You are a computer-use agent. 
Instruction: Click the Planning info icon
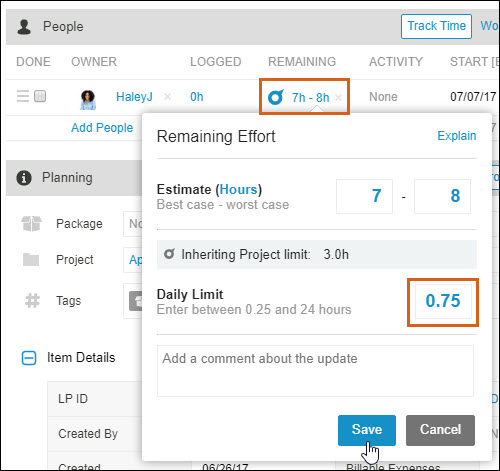coord(24,178)
